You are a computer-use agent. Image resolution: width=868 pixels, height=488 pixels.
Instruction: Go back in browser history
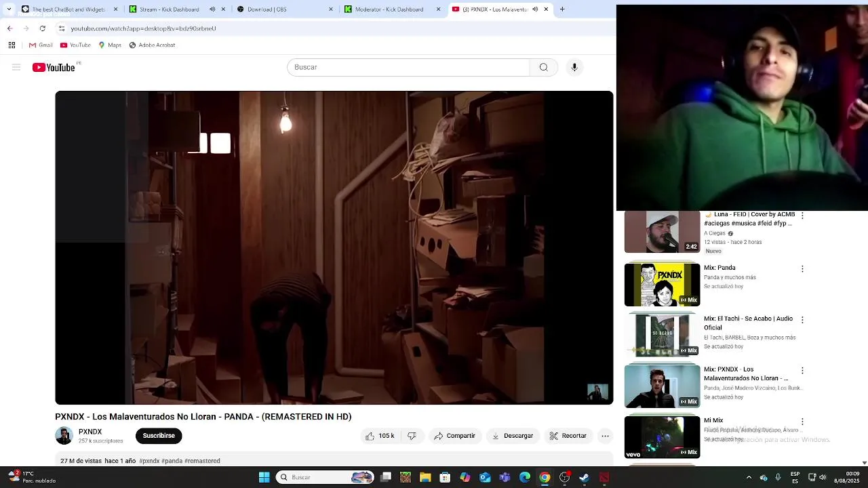[x=9, y=28]
